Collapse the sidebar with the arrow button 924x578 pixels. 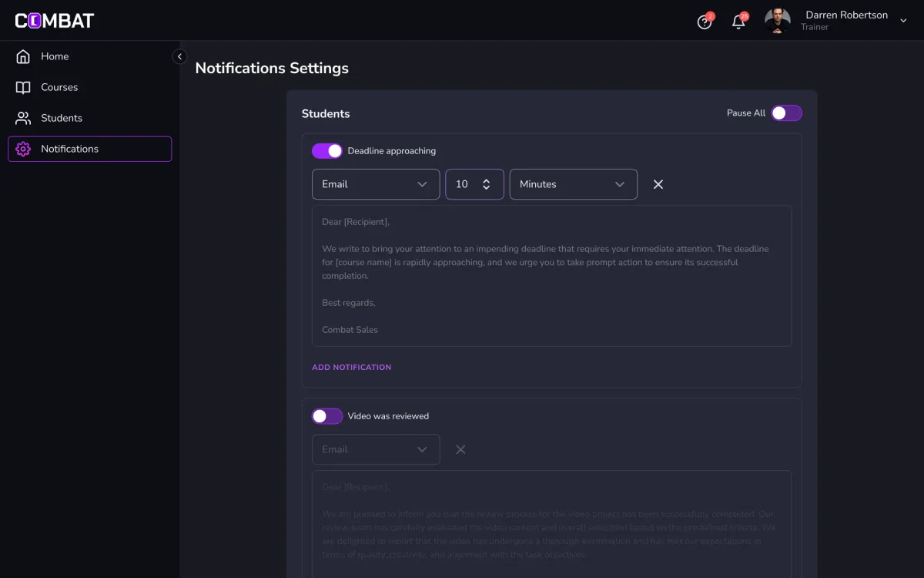[x=179, y=56]
